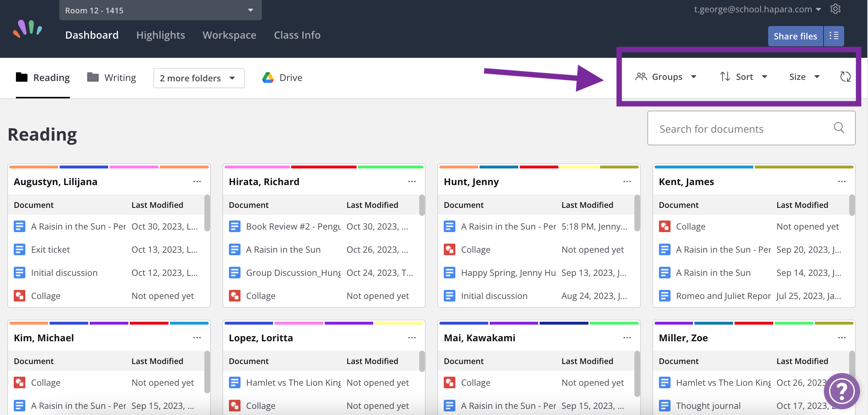Open Augustyn's Initial discussion document
The height and width of the screenshot is (415, 868).
(64, 273)
